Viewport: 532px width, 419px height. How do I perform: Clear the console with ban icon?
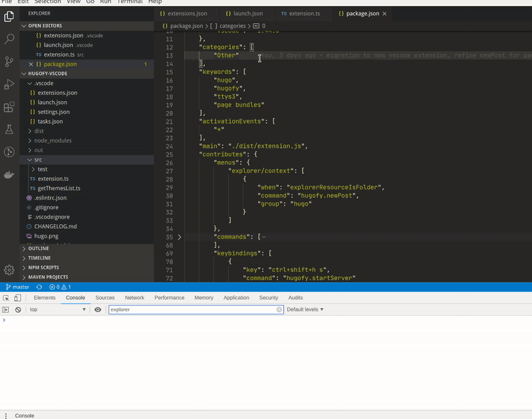tap(18, 309)
